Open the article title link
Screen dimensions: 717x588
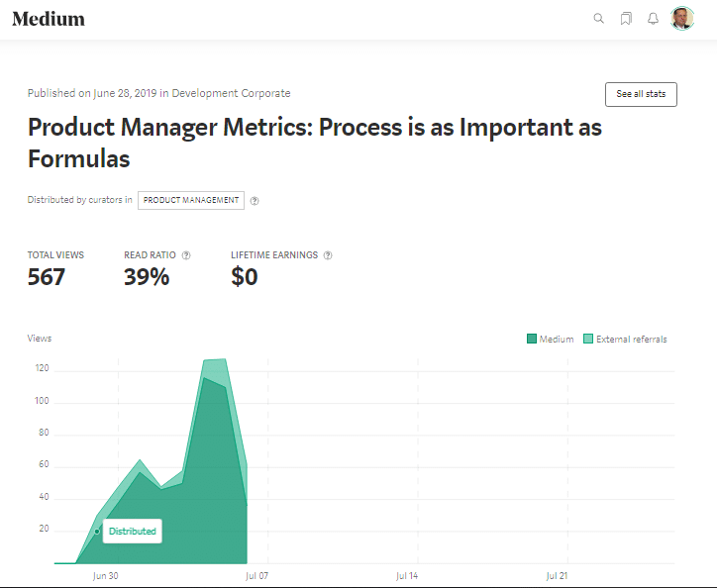click(x=314, y=143)
